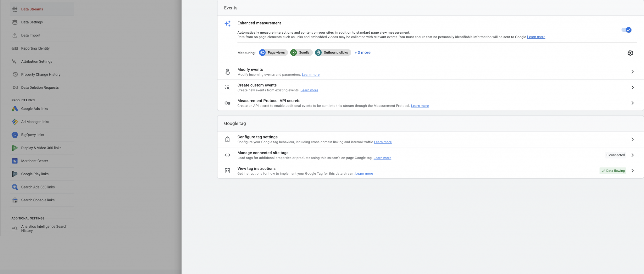Expand the Modify events row chevron
644x274 pixels.
click(x=632, y=72)
